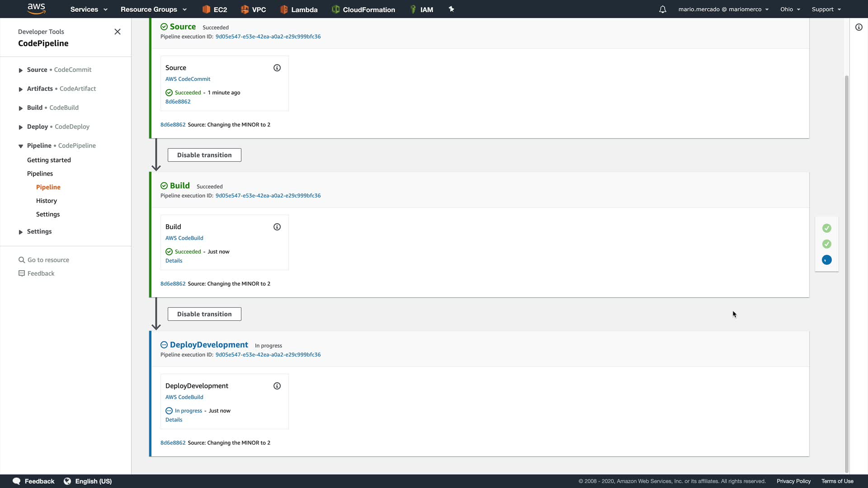Open info icon on Build action card
868x488 pixels.
click(x=277, y=227)
